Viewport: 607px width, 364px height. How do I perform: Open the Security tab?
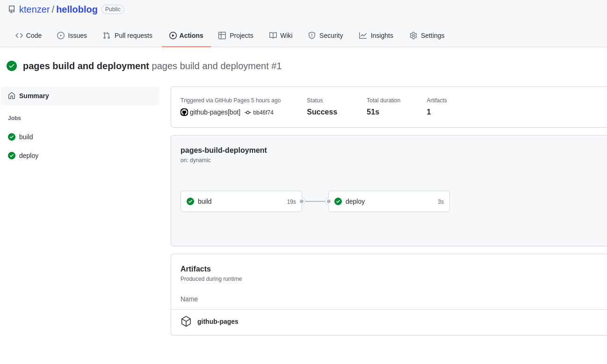tap(325, 36)
